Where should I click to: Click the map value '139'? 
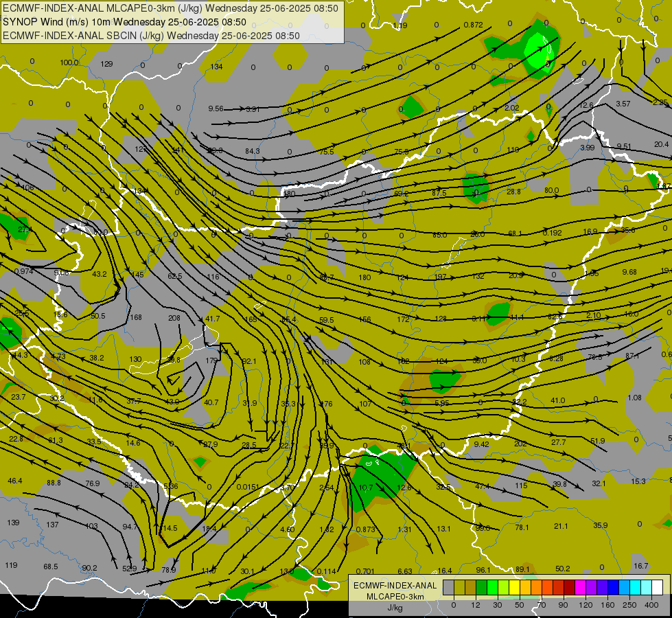(x=13, y=523)
